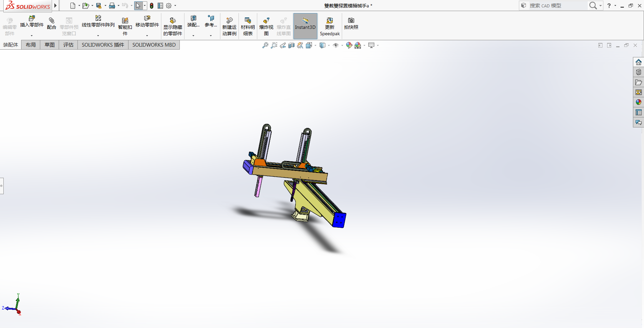
Task: Open the Apply Scene dropdown
Action: pyautogui.click(x=364, y=45)
